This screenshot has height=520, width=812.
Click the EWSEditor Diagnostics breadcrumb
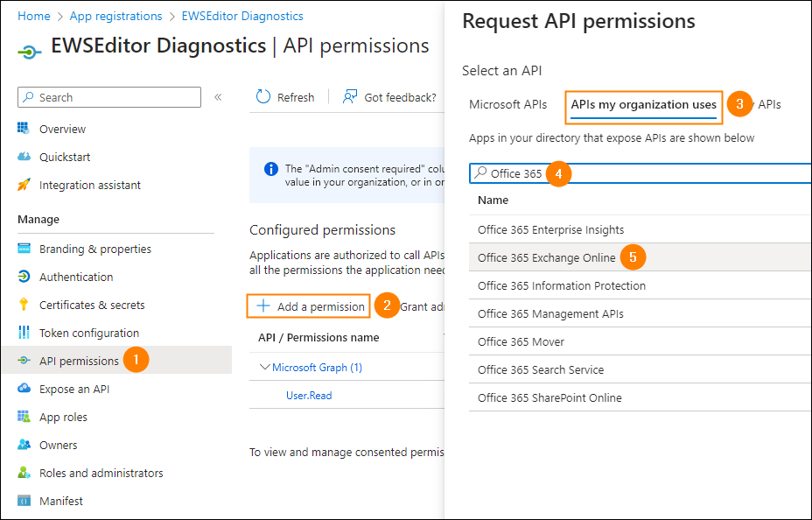pyautogui.click(x=242, y=16)
